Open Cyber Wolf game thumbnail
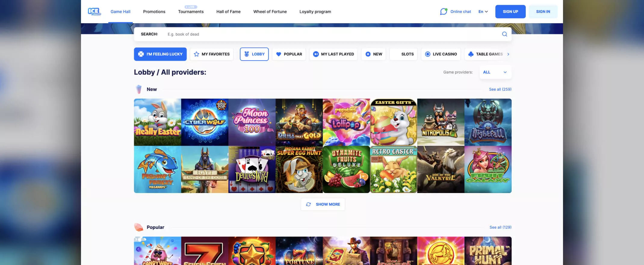 coord(205,122)
